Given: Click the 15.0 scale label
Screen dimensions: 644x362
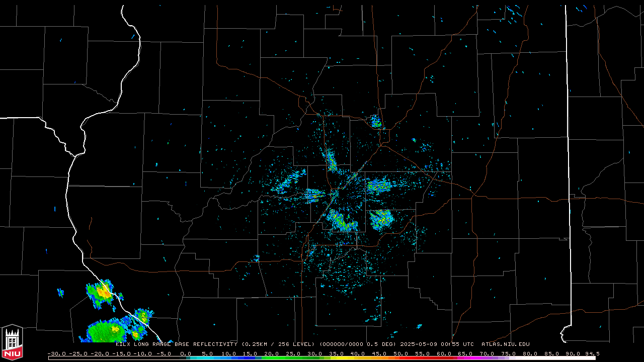Looking at the screenshot, I should [x=250, y=353].
